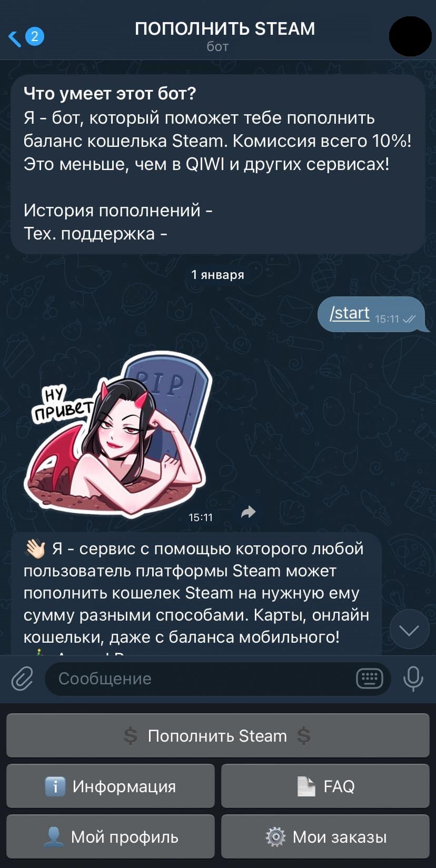The image size is (436, 868).
Task: Tap the forward arrow next to sticker
Action: pyautogui.click(x=248, y=512)
